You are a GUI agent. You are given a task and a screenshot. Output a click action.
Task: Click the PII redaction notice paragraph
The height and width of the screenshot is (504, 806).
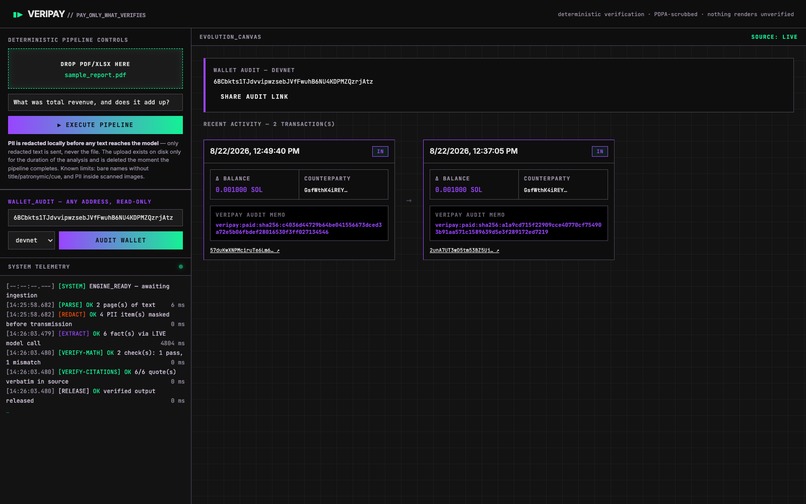coord(95,160)
